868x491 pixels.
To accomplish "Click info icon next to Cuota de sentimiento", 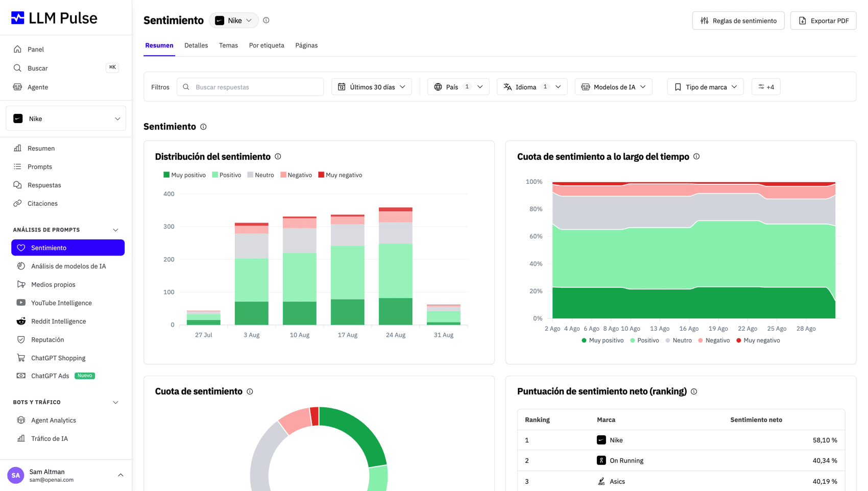I will point(250,391).
